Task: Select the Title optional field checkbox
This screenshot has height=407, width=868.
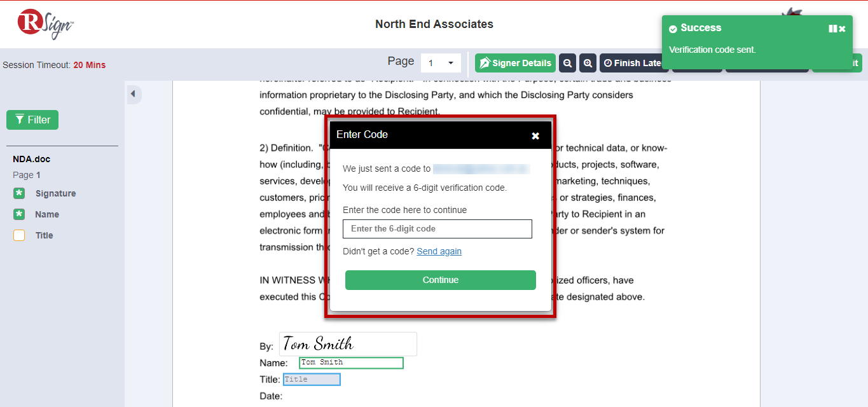Action: [x=19, y=235]
